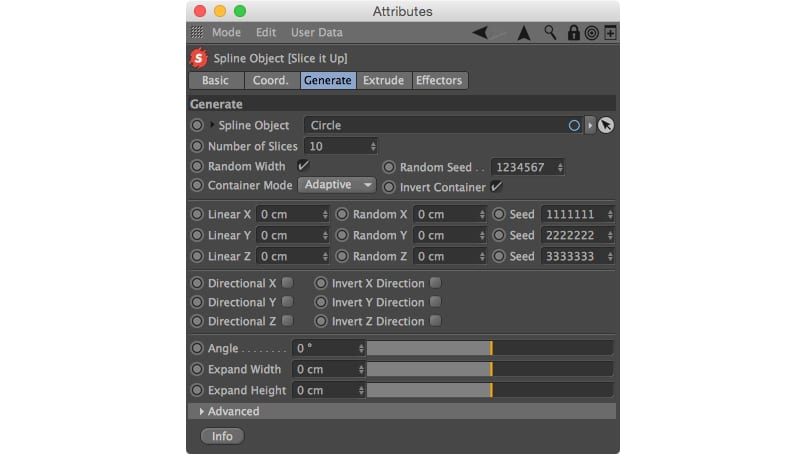Image resolution: width=807 pixels, height=454 pixels.
Task: Check the Invert X Direction box
Action: (x=435, y=283)
